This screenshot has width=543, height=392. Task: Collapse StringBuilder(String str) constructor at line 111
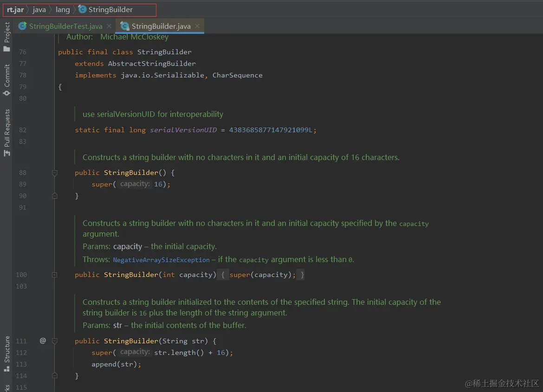[x=55, y=341]
